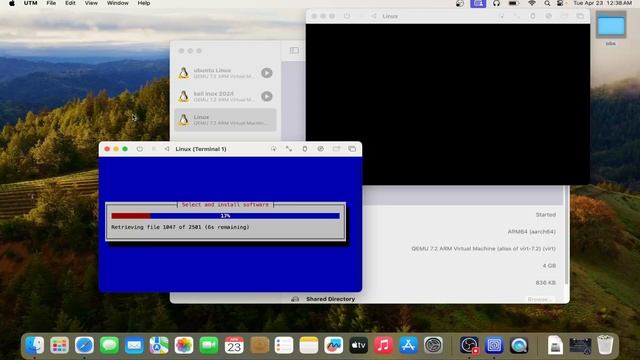This screenshot has height=360, width=640.
Task: Click windows icon in Linux (Terminal 1) toolbar
Action: coord(352,149)
